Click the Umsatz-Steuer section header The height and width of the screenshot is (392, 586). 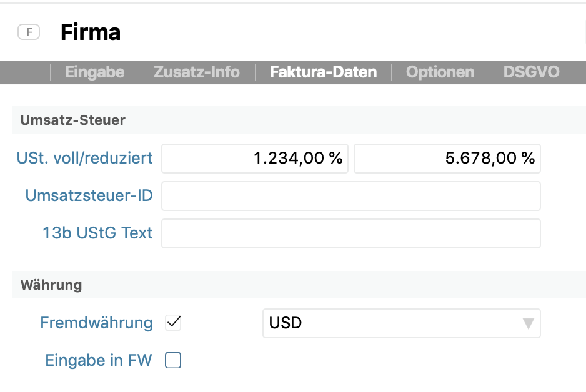(x=72, y=120)
